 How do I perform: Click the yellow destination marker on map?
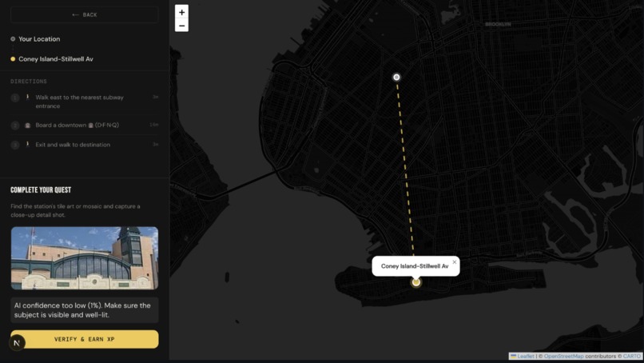point(416,282)
